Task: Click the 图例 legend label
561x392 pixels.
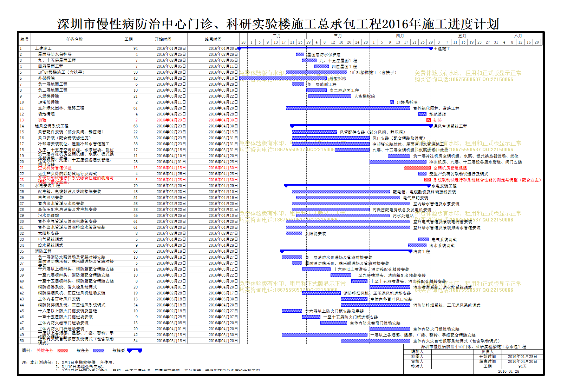Action: [27, 350]
